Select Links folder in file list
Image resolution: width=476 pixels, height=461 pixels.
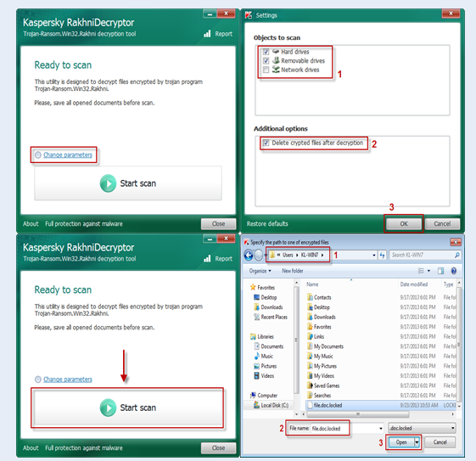pos(316,336)
